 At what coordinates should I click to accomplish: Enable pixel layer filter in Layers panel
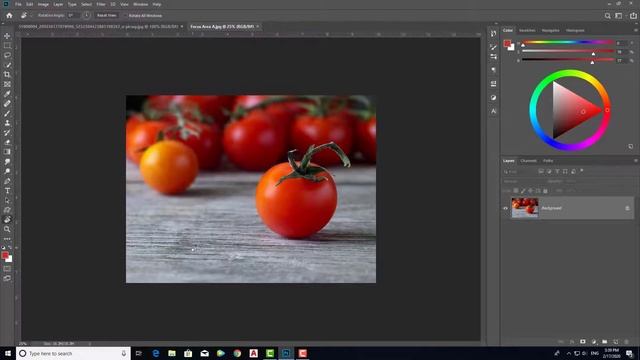(x=541, y=171)
